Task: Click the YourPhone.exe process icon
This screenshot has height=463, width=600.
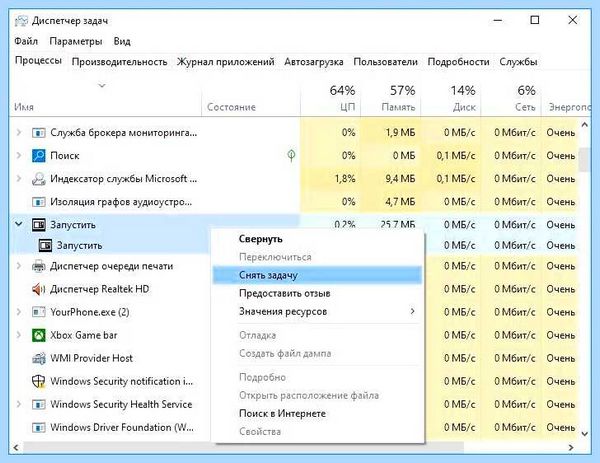Action: [x=38, y=312]
